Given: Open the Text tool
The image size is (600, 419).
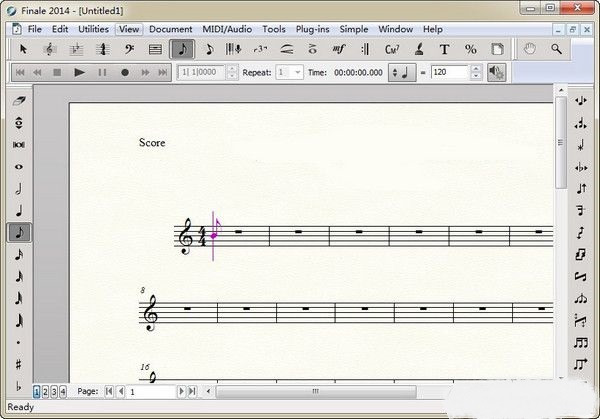Looking at the screenshot, I should click(444, 48).
